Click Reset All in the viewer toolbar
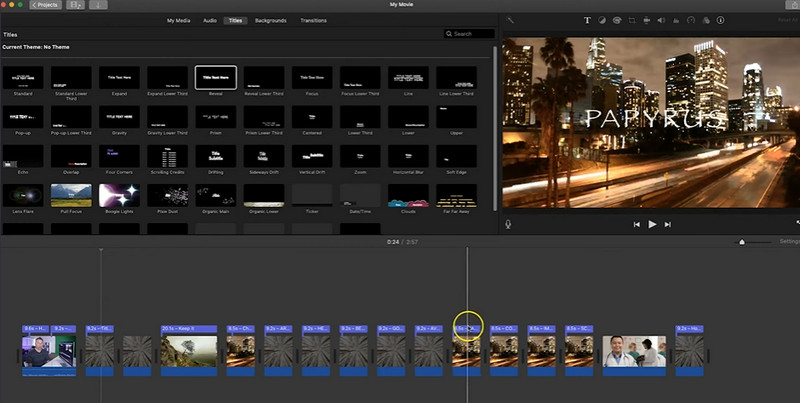Screen dimensions: 800x403 coord(788,20)
